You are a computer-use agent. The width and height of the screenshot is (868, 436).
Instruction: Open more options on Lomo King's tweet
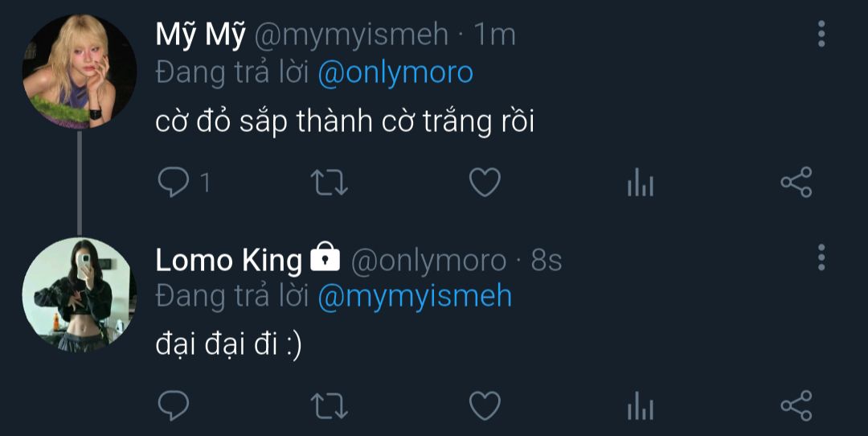821,257
